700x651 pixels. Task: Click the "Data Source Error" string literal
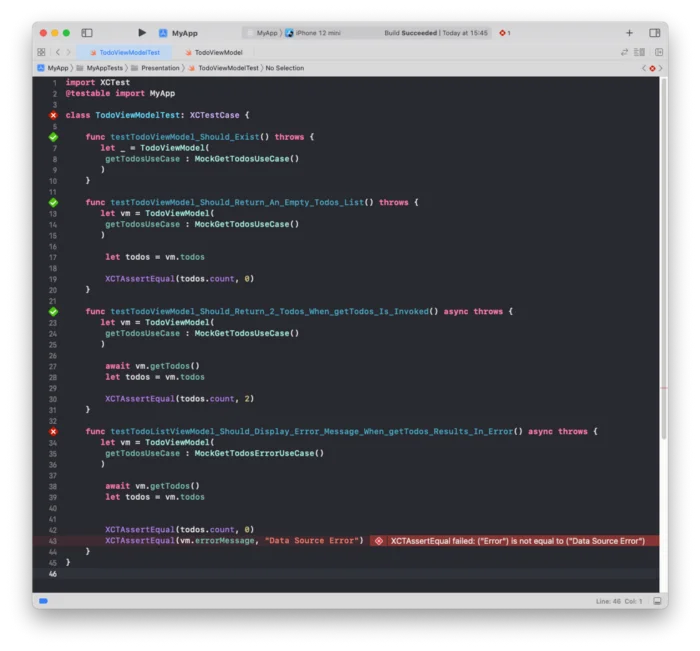312,541
